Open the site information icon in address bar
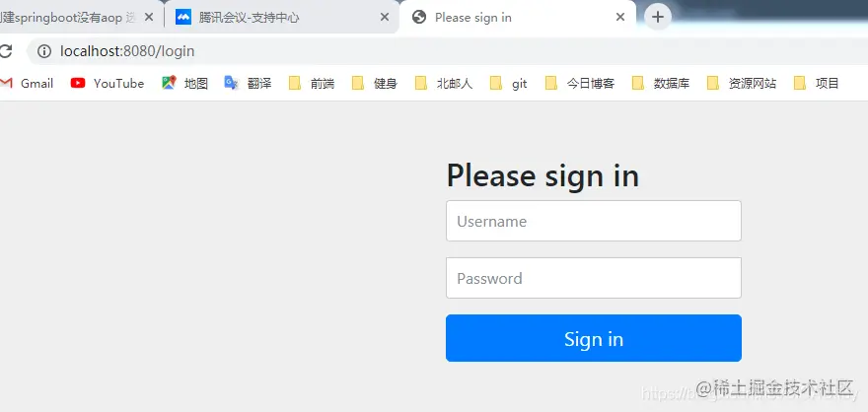This screenshot has width=868, height=412. coord(44,51)
